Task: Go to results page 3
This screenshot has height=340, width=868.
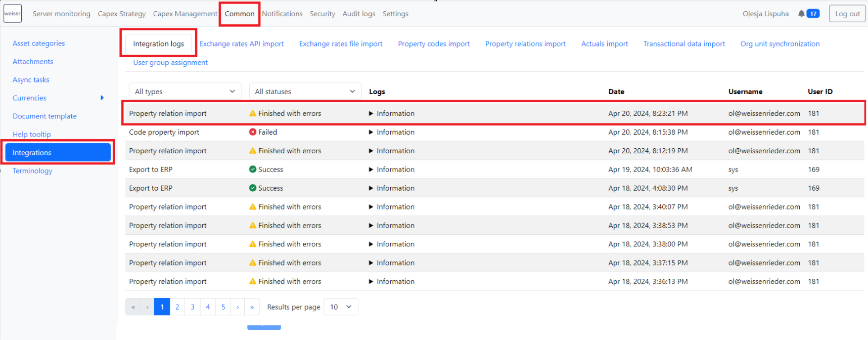Action: tap(193, 307)
